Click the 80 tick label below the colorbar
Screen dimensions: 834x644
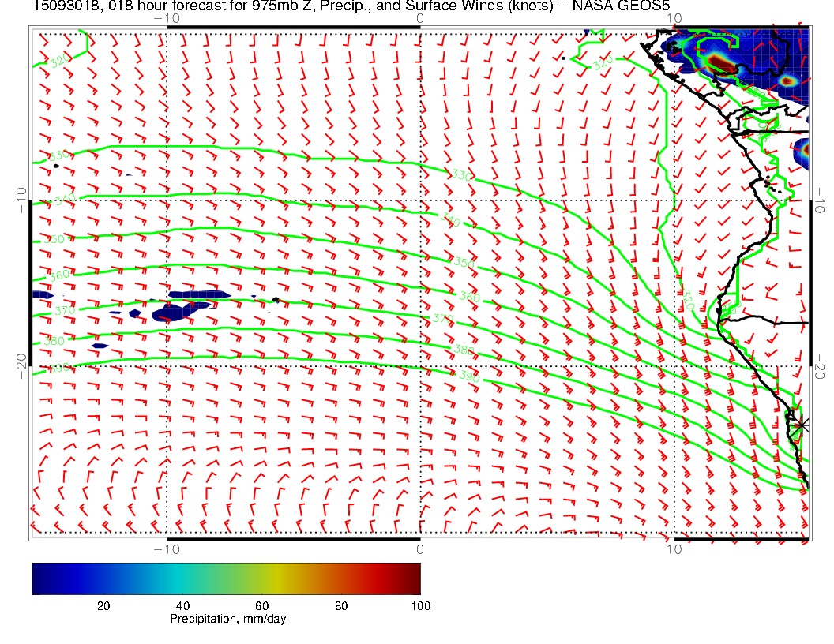point(341,605)
